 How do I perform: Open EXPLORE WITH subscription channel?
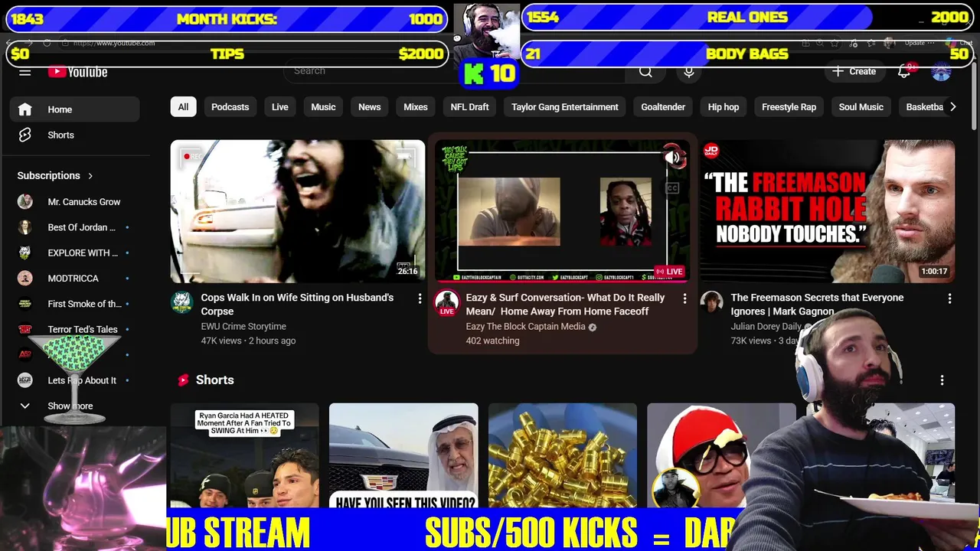pyautogui.click(x=74, y=253)
